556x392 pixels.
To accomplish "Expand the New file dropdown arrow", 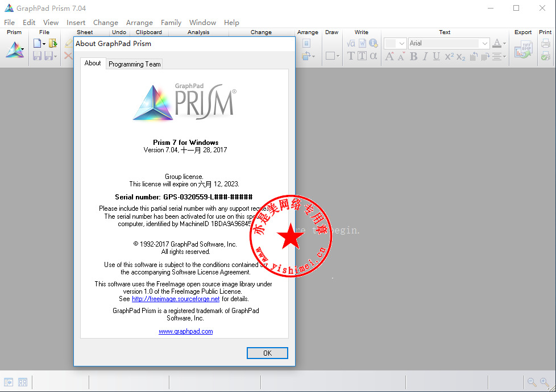I will pyautogui.click(x=44, y=44).
